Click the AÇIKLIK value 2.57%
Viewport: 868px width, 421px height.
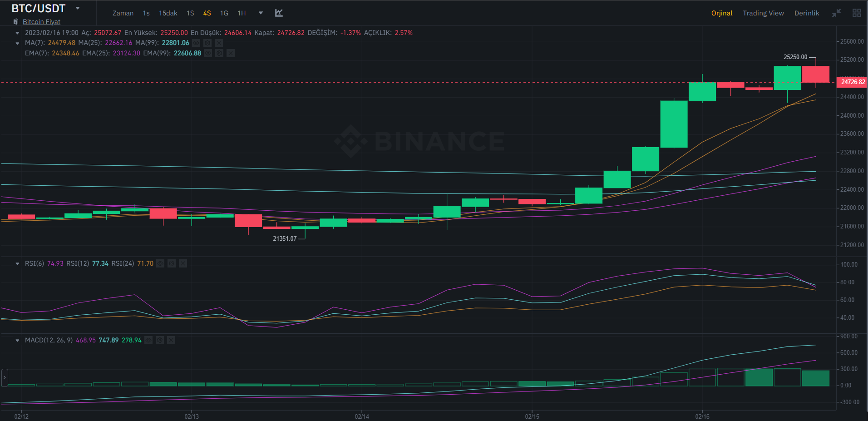[x=404, y=33]
